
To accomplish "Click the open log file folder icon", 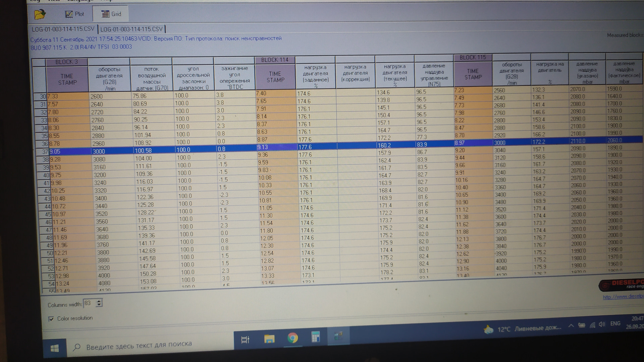I will pyautogui.click(x=40, y=14).
